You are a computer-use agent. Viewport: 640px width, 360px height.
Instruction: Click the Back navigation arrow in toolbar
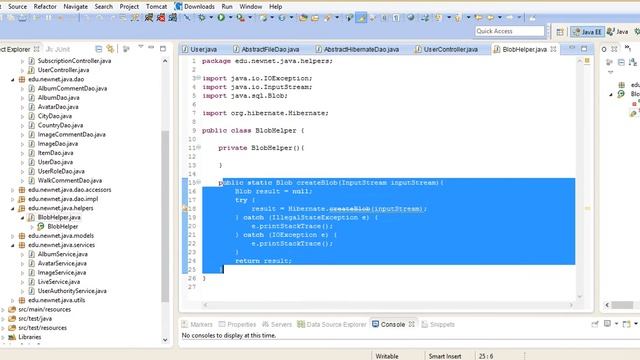[x=490, y=18]
